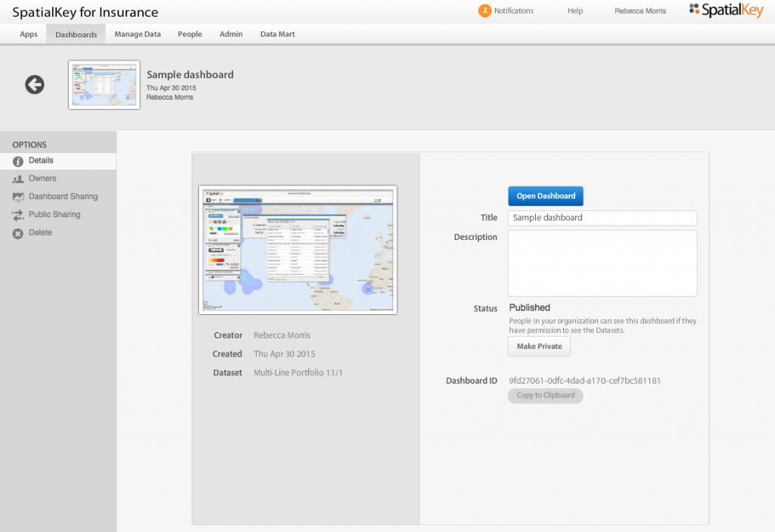
Task: Select Details in the Options sidebar
Action: pyautogui.click(x=58, y=160)
